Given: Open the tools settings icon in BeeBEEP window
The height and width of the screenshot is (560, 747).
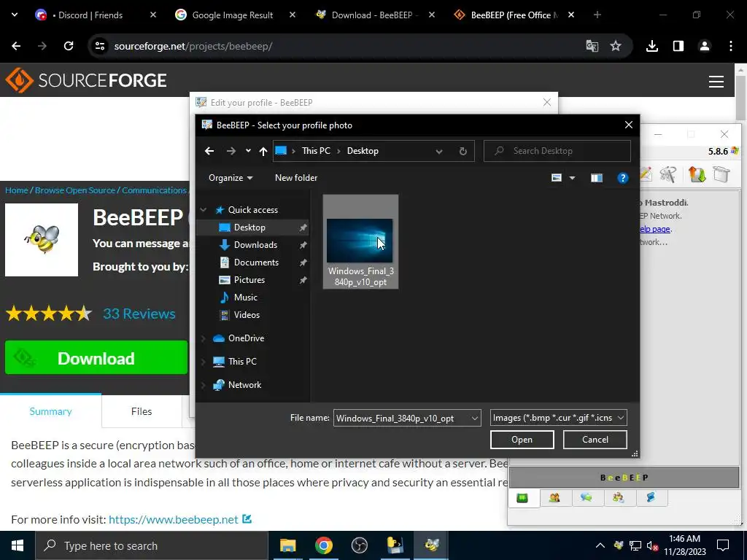Looking at the screenshot, I should 668,174.
